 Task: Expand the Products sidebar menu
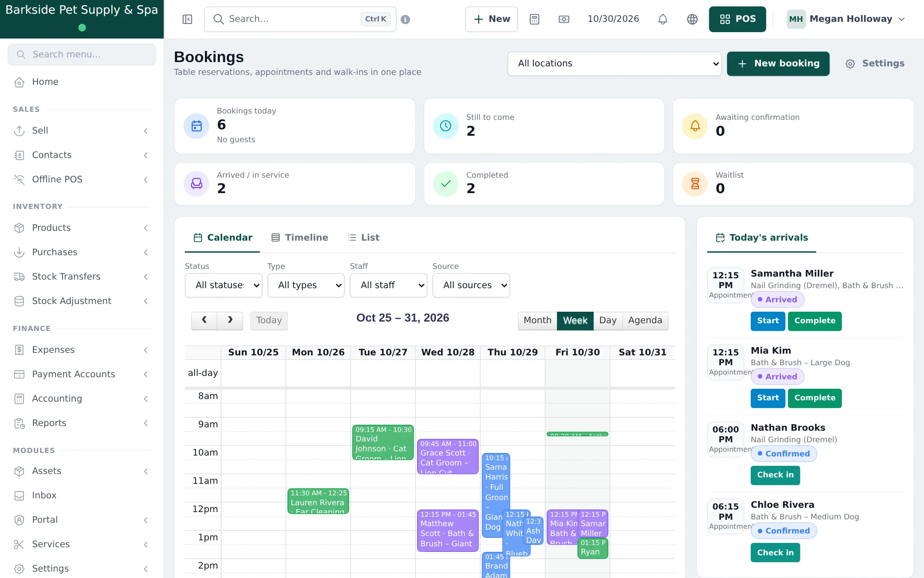pos(82,228)
